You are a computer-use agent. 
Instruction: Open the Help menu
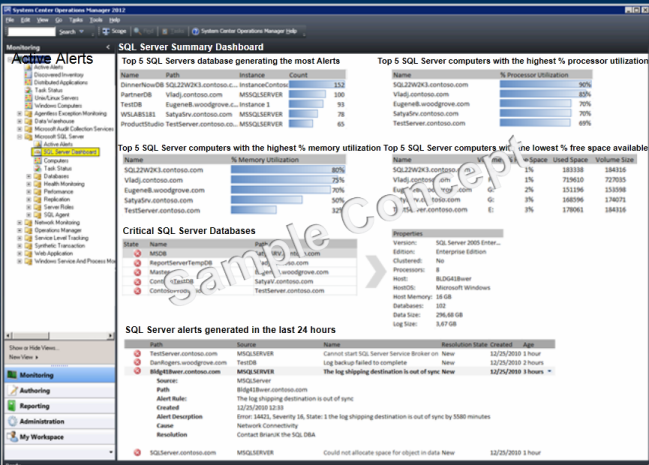(114, 20)
